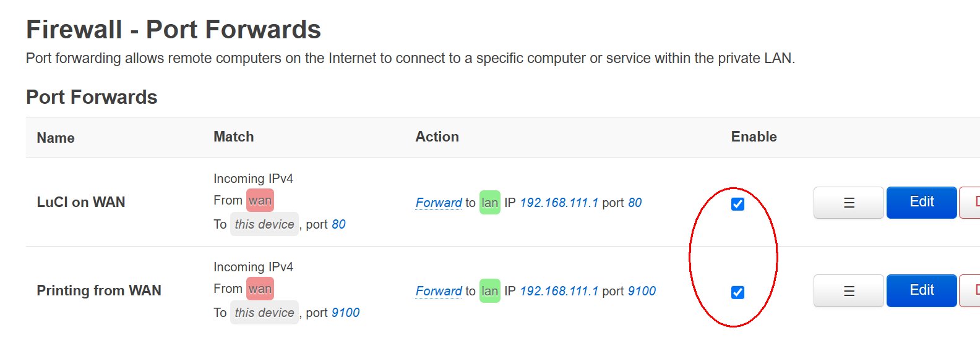Image resolution: width=980 pixels, height=338 pixels.
Task: Edit the Printing from WAN rule
Action: pos(922,290)
